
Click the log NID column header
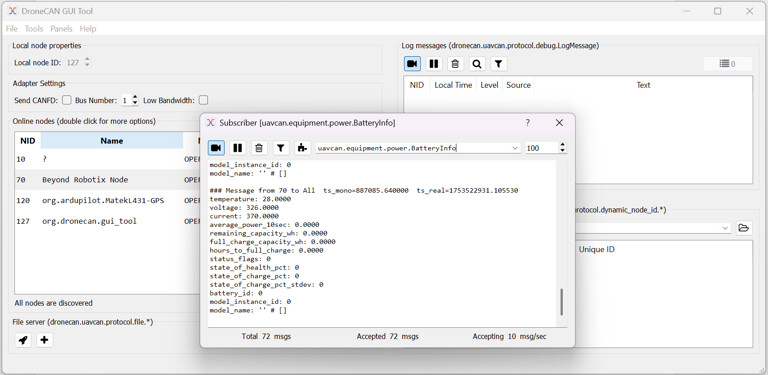pos(417,85)
